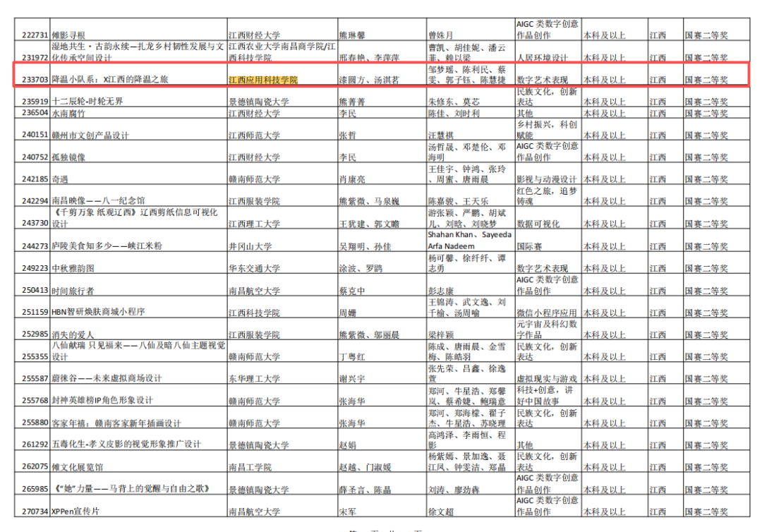Select the 虚拟现实与游戏 category cell
Viewport: 762px width, 532px height.
546,378
